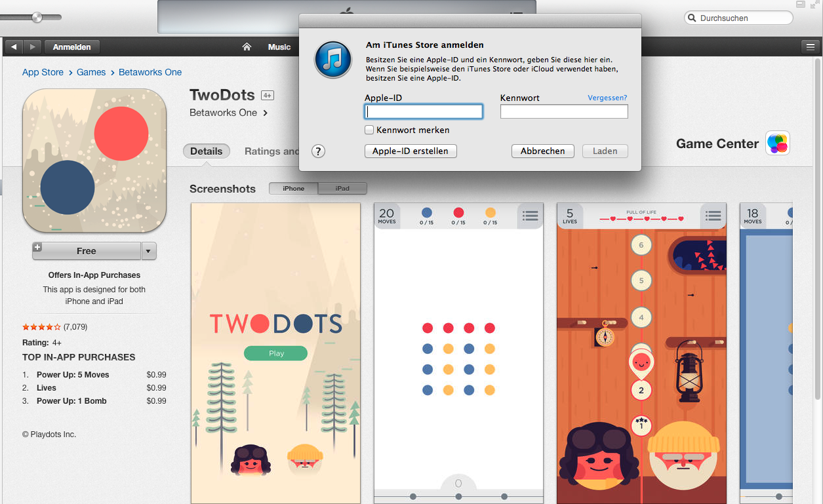
Task: Click the Apple-ID erstellen button
Action: click(411, 151)
